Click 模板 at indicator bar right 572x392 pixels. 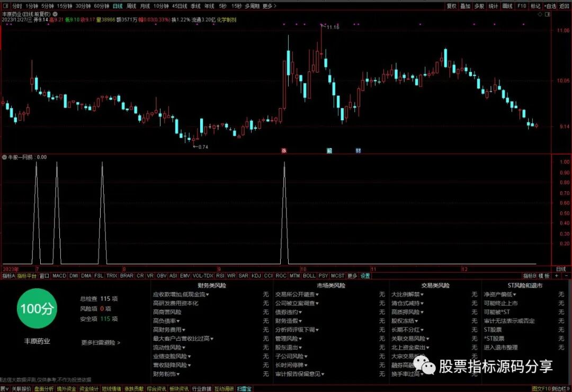(x=544, y=276)
